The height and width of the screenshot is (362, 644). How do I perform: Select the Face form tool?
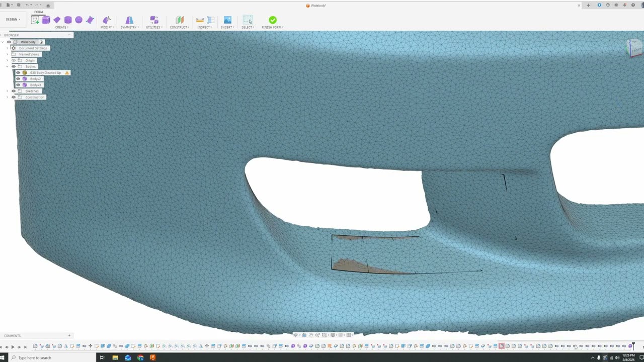(90, 20)
